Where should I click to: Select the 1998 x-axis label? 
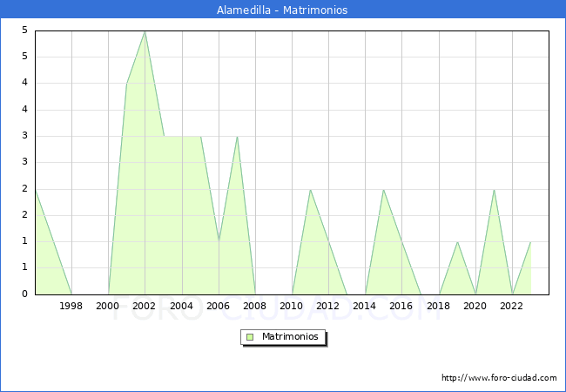(71, 306)
